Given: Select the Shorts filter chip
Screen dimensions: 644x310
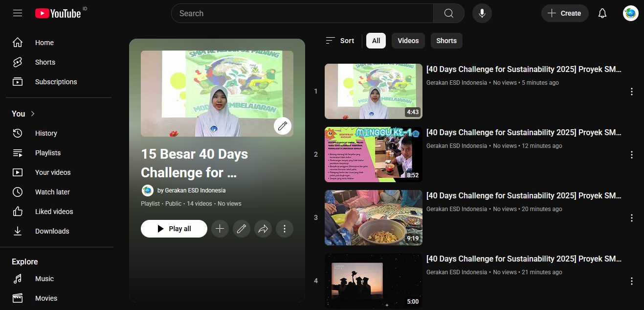Looking at the screenshot, I should pyautogui.click(x=446, y=41).
